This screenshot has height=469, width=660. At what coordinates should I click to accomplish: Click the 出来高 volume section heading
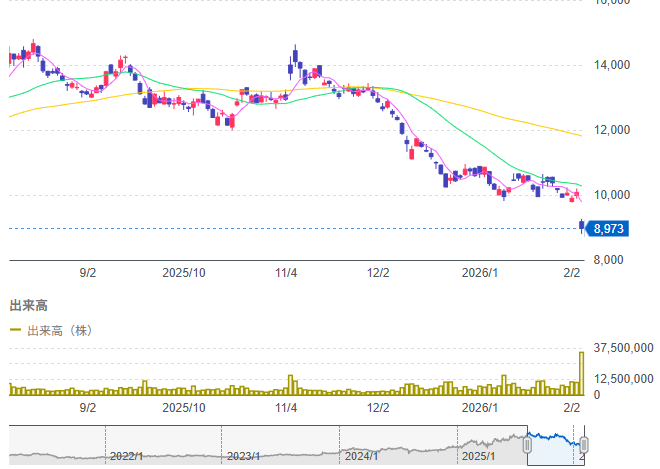(x=27, y=304)
